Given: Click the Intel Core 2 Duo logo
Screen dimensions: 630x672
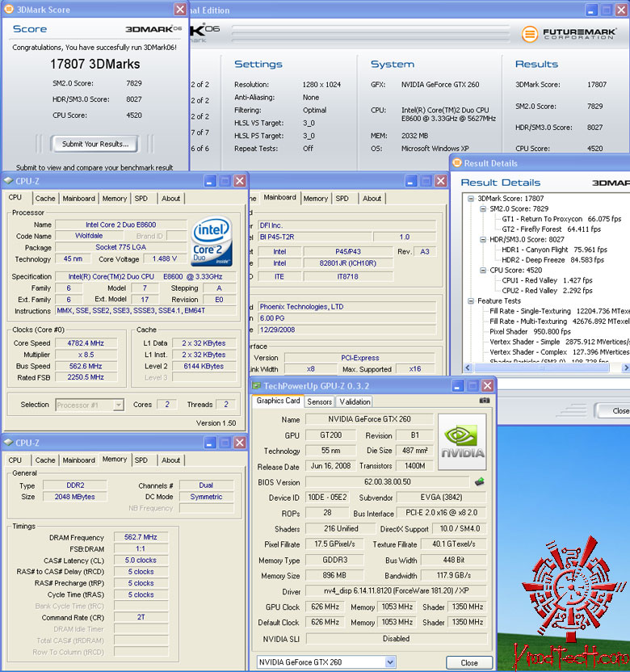Looking at the screenshot, I should pyautogui.click(x=212, y=241).
